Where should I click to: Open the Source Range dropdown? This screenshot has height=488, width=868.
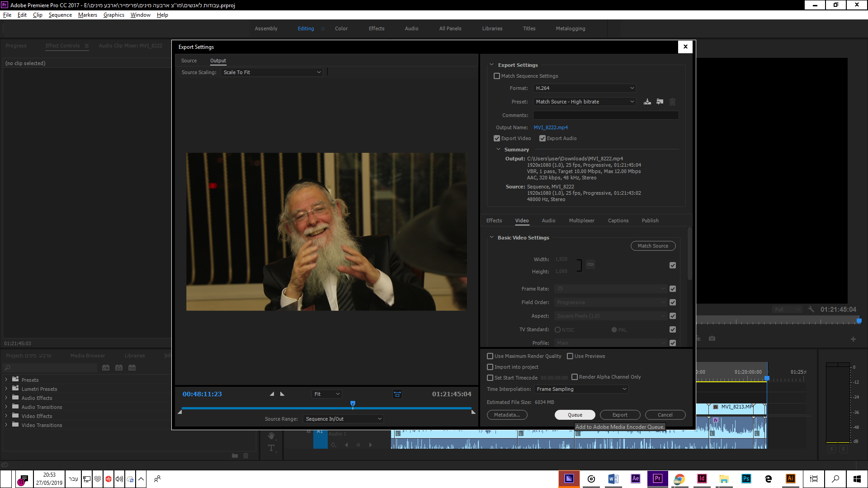(x=344, y=419)
